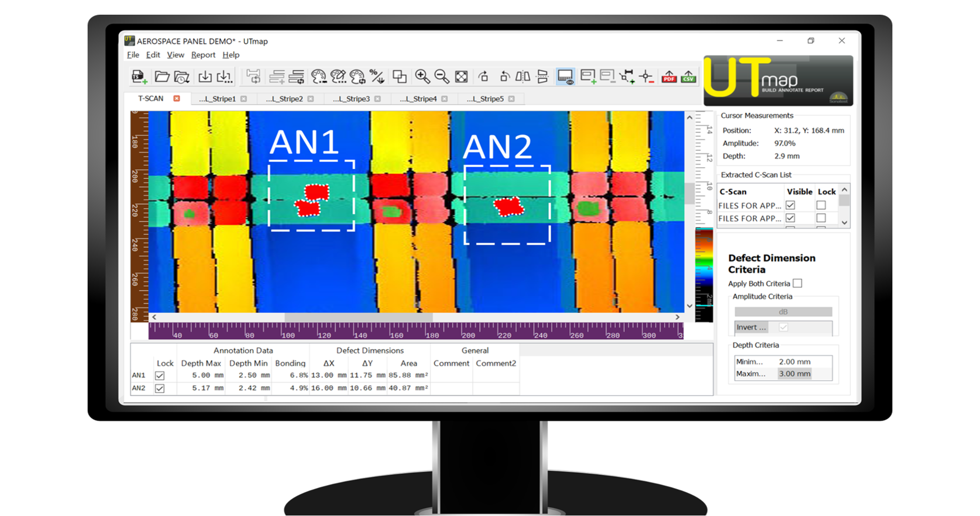Export data to CSV format
This screenshot has height=516, width=980.
pyautogui.click(x=688, y=77)
